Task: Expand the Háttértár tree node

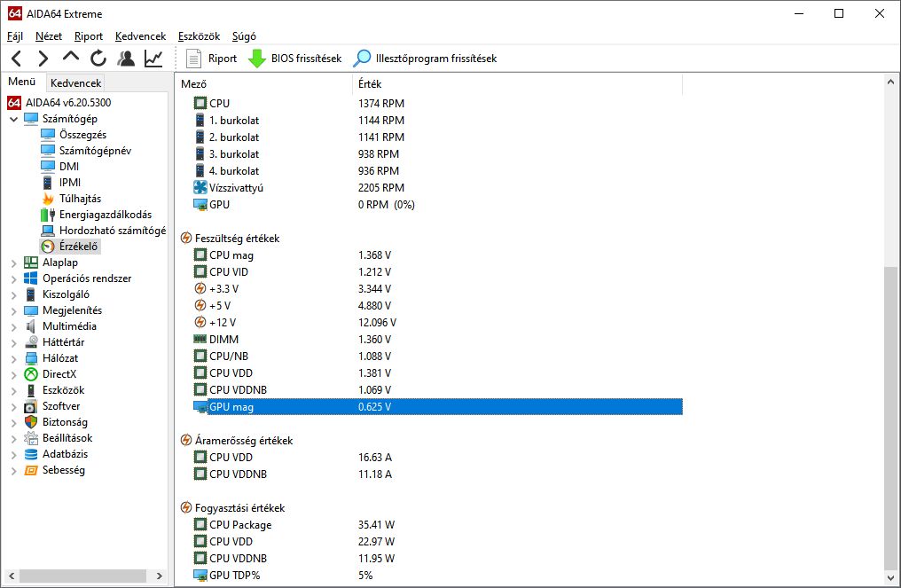Action: pyautogui.click(x=14, y=342)
